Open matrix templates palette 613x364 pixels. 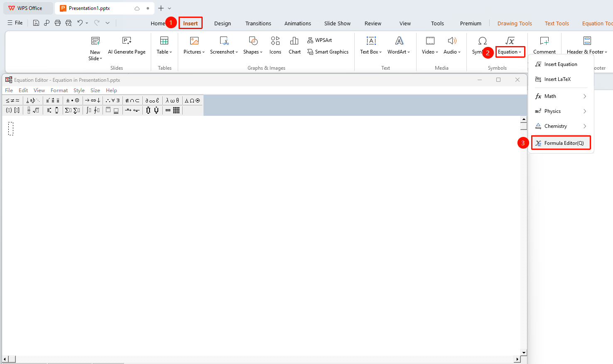[x=172, y=110]
